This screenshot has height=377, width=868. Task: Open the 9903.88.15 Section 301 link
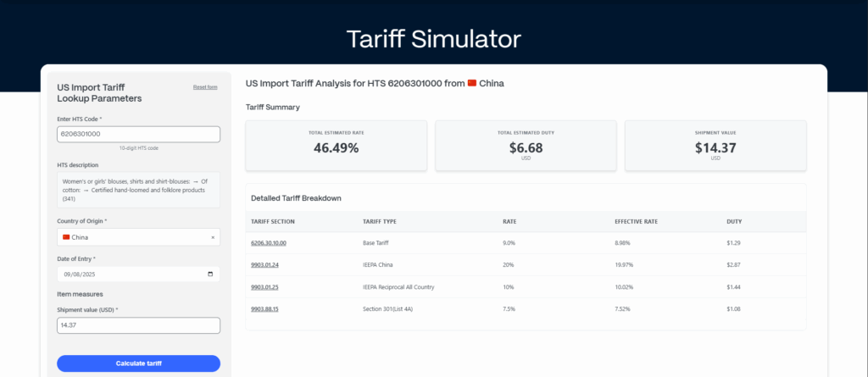coord(264,309)
